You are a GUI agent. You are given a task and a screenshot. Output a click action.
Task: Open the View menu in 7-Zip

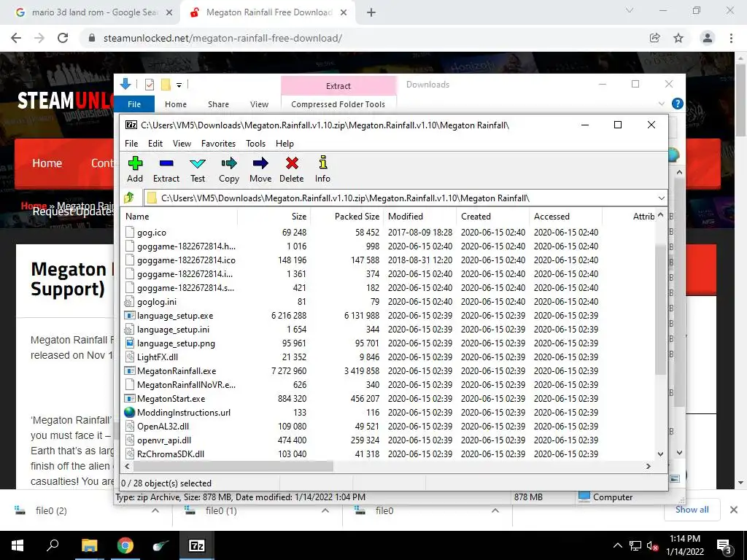pos(182,144)
